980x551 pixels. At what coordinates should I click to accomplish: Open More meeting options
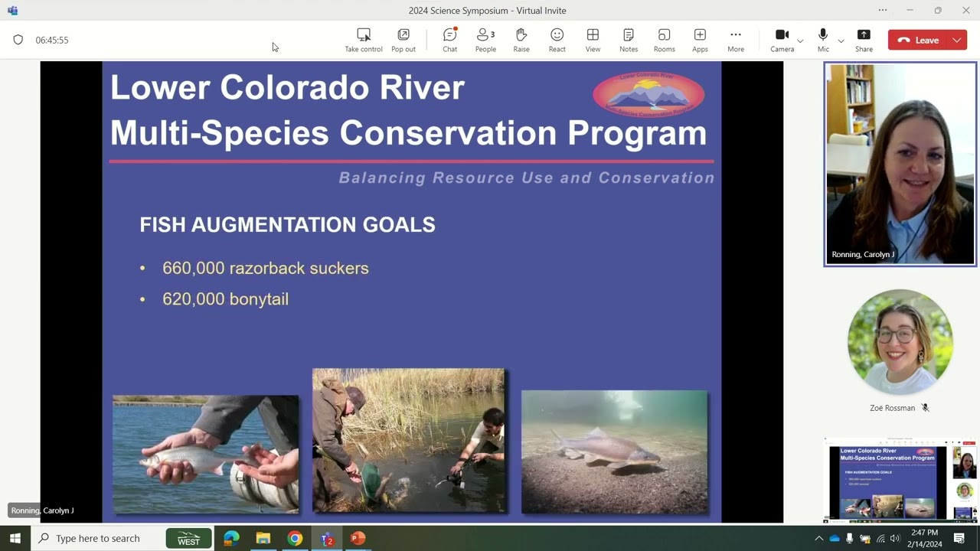tap(736, 41)
